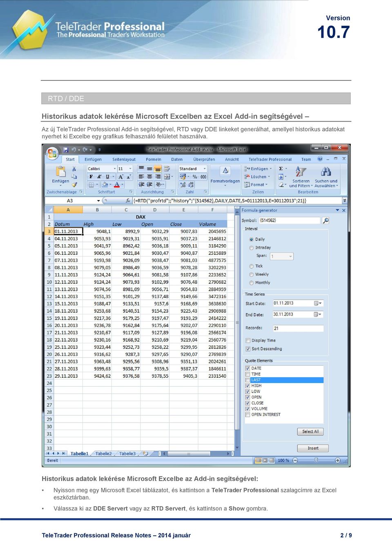Click the blue help question mark icon
Screen dimensions: 392x541
(x=320, y=159)
